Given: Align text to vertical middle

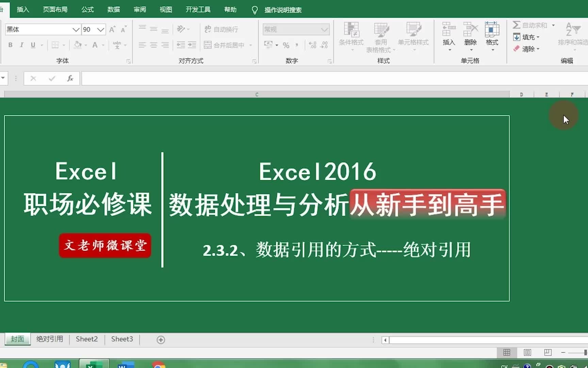Looking at the screenshot, I should tap(154, 29).
